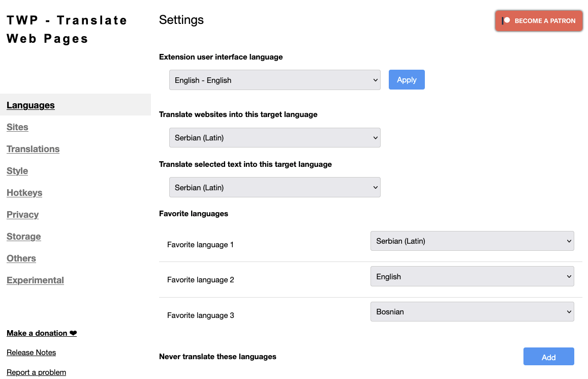Screen dimensions: 588x379
Task: Open the Translations settings section
Action: pos(33,149)
